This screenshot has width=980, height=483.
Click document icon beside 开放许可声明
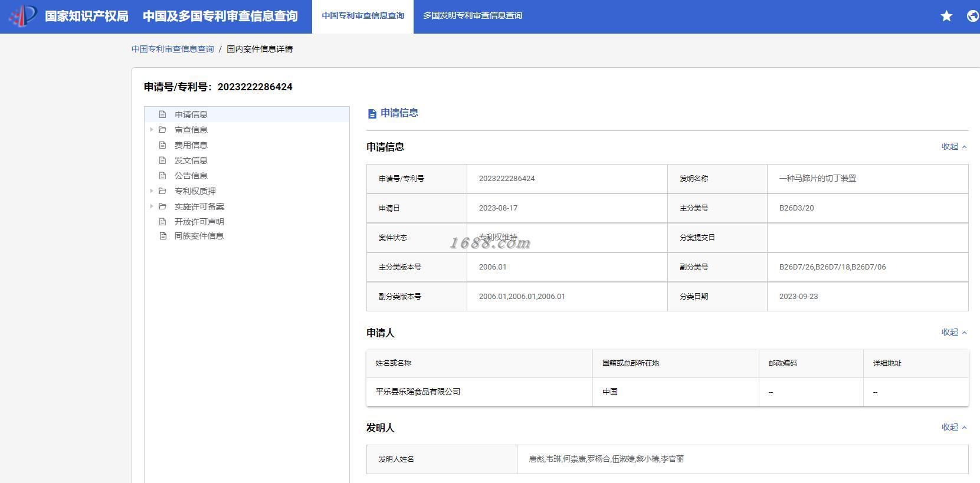click(x=162, y=222)
